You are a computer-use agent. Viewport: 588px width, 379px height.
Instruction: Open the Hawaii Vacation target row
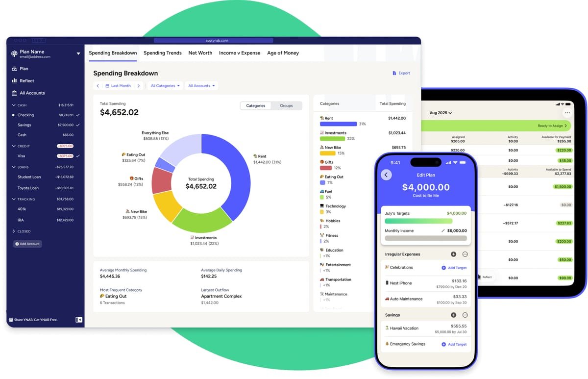425,328
